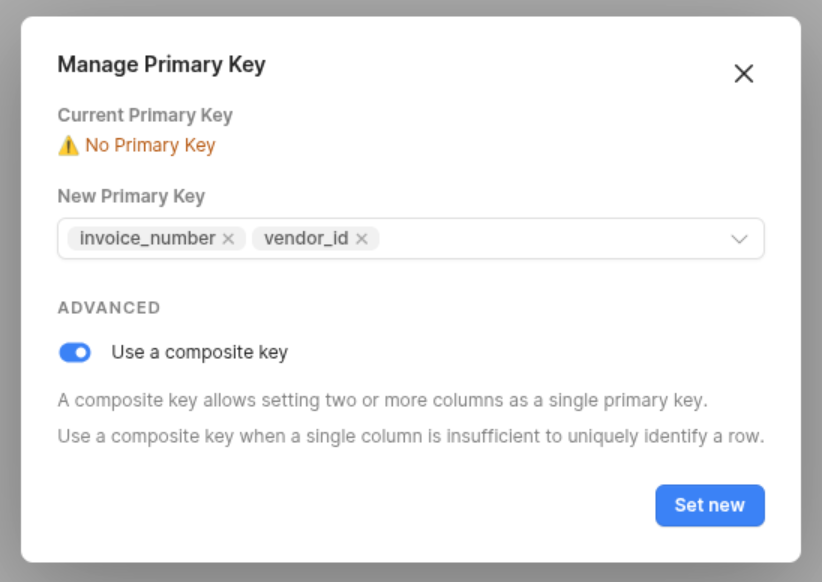The height and width of the screenshot is (582, 822).
Task: Click the Use a composite key label
Action: pos(200,352)
